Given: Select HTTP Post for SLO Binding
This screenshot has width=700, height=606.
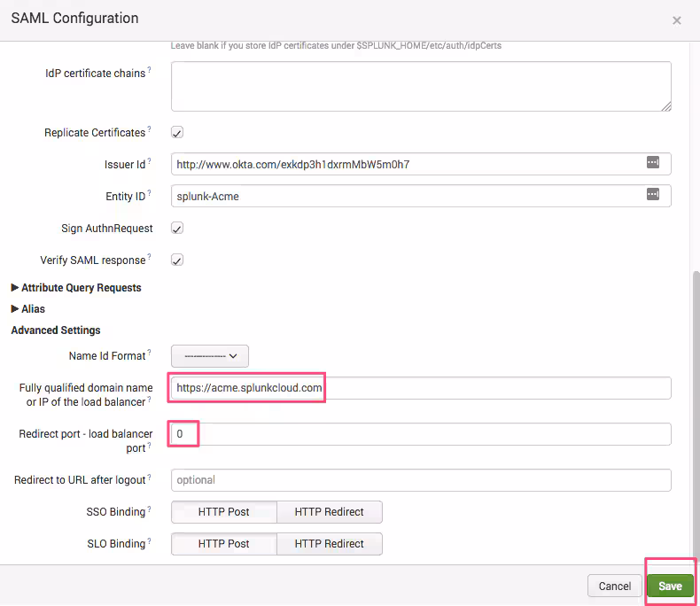Looking at the screenshot, I should point(223,544).
